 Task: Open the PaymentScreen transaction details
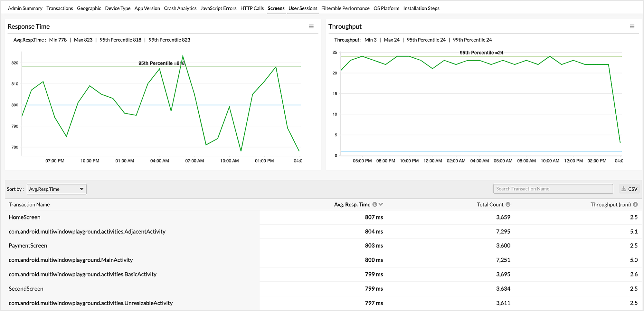tap(28, 246)
